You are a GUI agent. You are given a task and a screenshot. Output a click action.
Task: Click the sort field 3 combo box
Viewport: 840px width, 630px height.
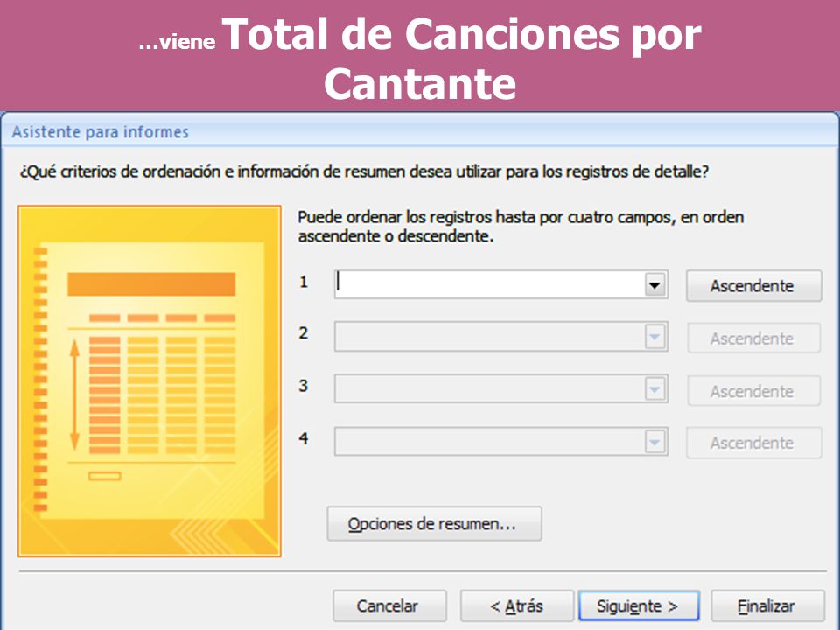500,388
